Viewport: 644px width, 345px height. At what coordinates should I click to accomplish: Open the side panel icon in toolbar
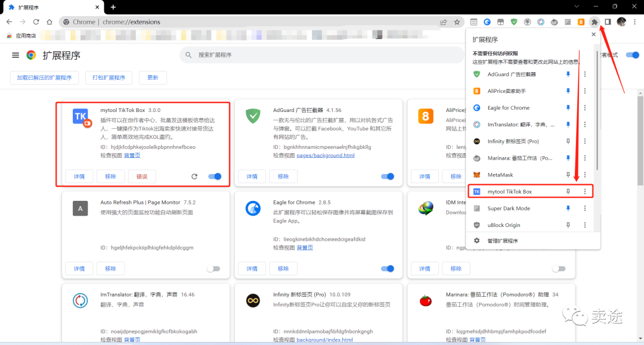(x=608, y=22)
